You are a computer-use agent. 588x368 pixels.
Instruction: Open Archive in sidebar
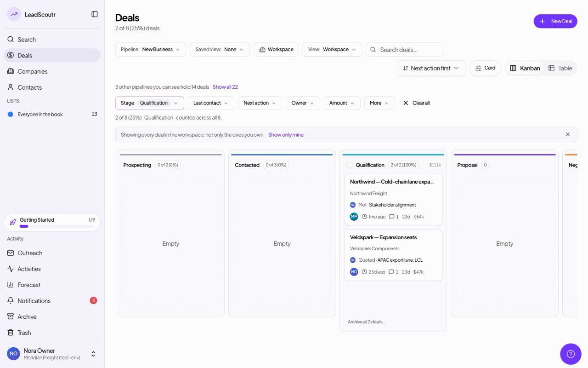pos(52,316)
